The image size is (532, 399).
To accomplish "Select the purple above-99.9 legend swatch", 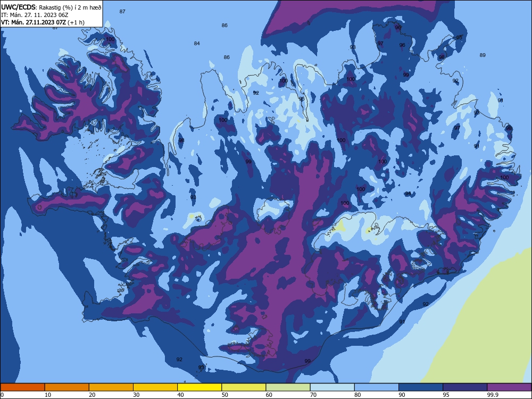I will click(x=509, y=387).
